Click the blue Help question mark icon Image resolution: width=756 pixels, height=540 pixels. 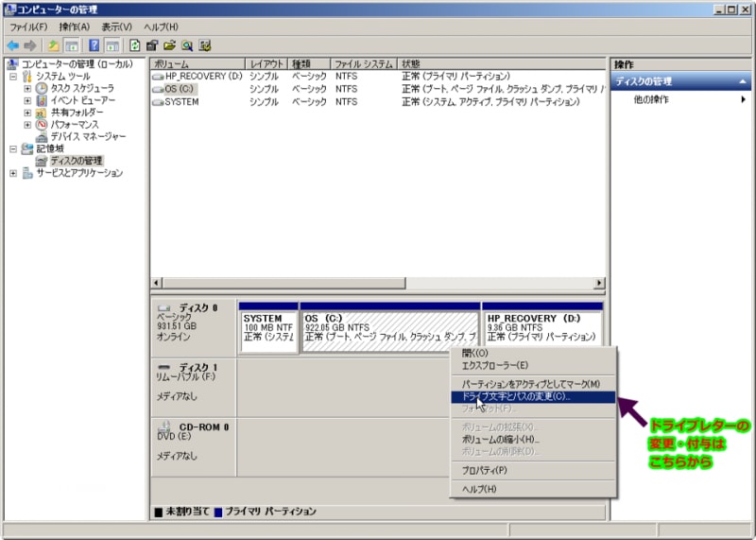pos(94,45)
